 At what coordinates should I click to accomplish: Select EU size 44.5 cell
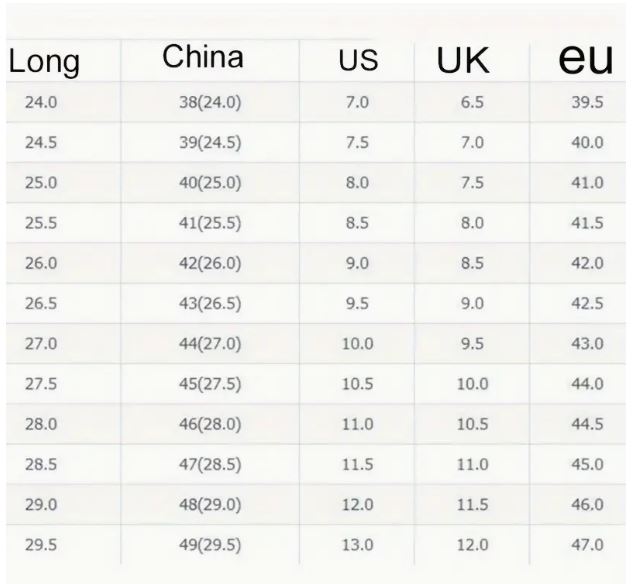587,424
